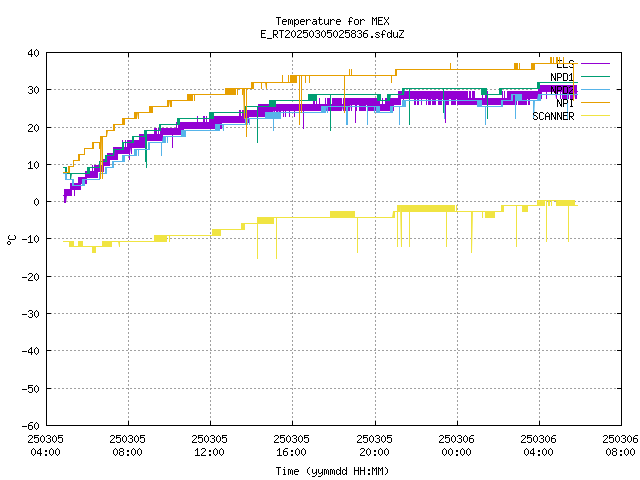Click the blue NPD2 legend line sample

coord(595,89)
